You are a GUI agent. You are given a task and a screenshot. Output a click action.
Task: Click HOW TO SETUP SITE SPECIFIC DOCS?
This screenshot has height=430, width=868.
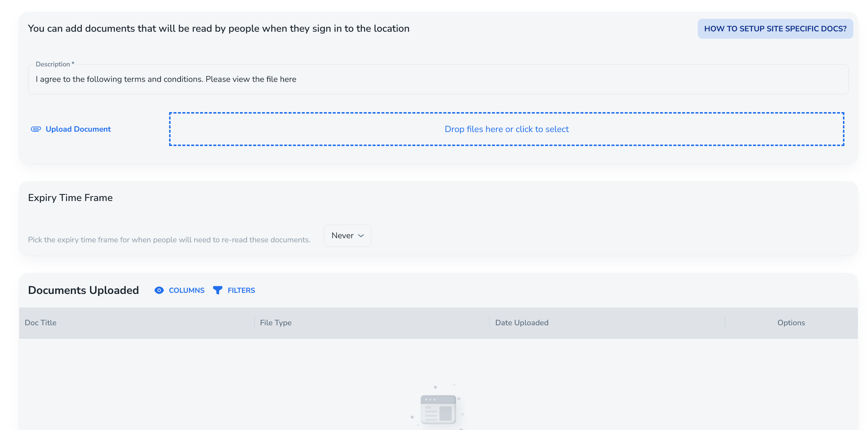pyautogui.click(x=775, y=28)
